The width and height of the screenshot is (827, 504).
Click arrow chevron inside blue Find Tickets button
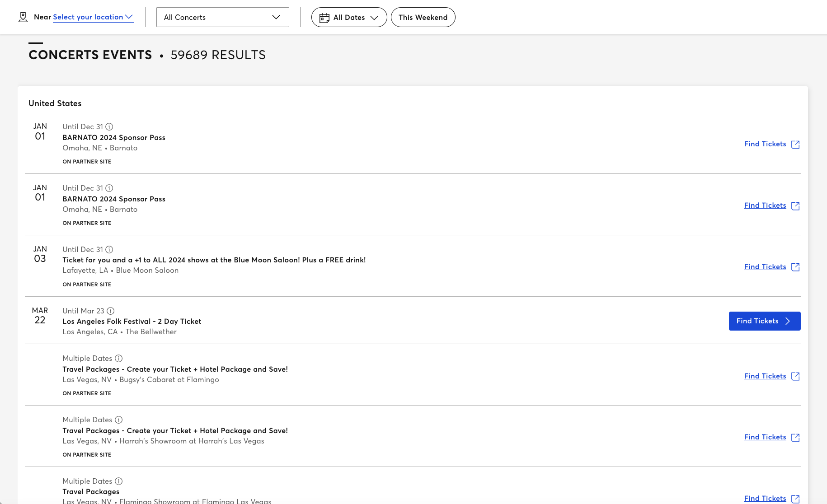788,321
